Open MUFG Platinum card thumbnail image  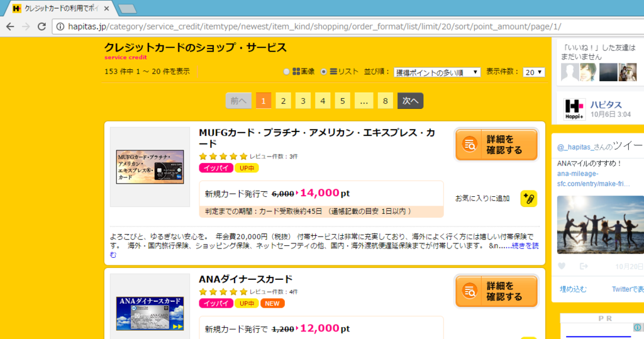click(150, 167)
